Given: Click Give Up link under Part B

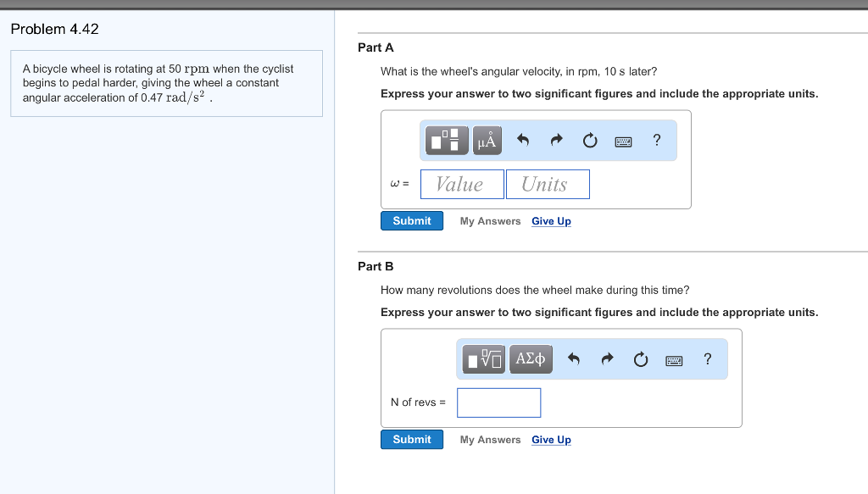Looking at the screenshot, I should click(551, 440).
